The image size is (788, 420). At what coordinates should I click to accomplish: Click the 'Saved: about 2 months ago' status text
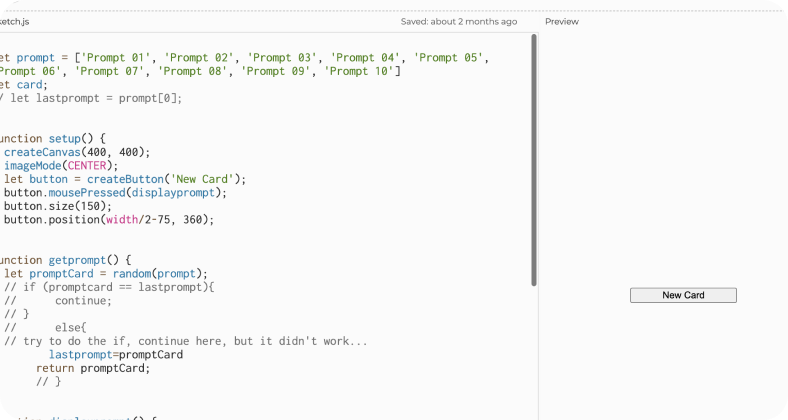tap(458, 21)
